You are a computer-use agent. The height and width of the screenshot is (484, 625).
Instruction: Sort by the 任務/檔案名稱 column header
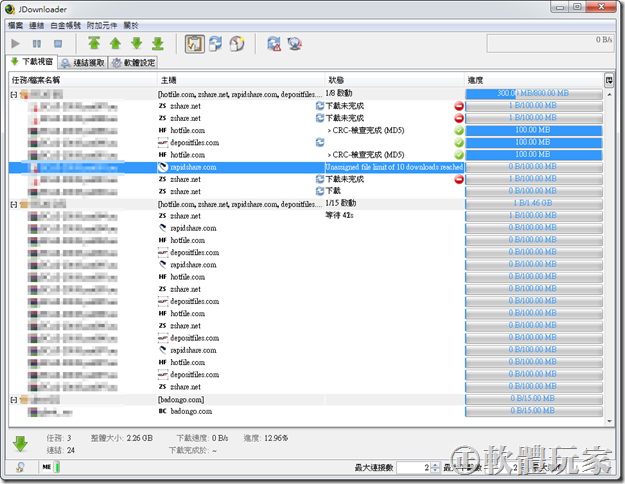(x=83, y=80)
